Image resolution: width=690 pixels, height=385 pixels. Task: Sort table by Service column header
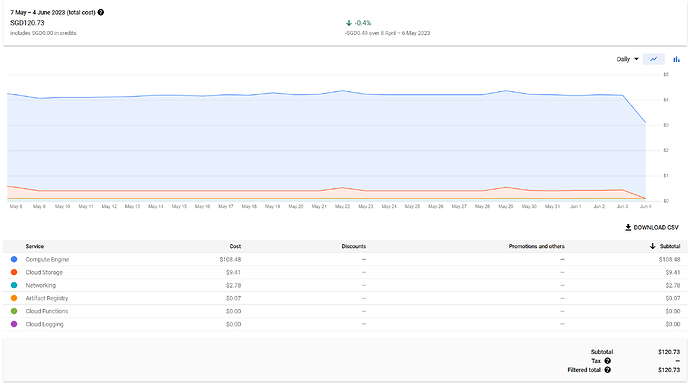35,246
